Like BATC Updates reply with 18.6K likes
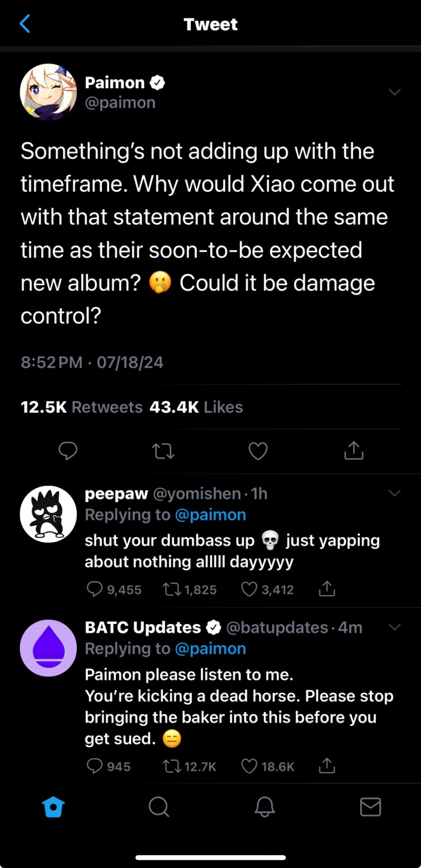 coord(249,766)
